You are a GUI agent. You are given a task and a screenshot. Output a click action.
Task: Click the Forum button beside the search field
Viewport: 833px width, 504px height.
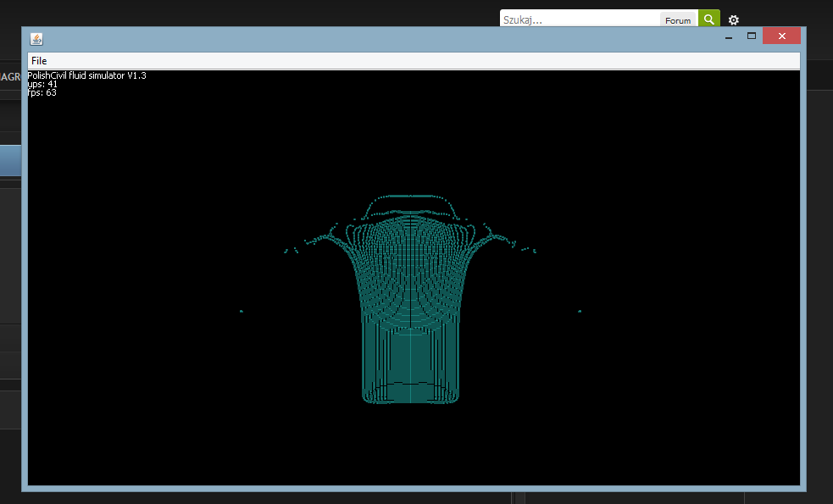pos(678,20)
